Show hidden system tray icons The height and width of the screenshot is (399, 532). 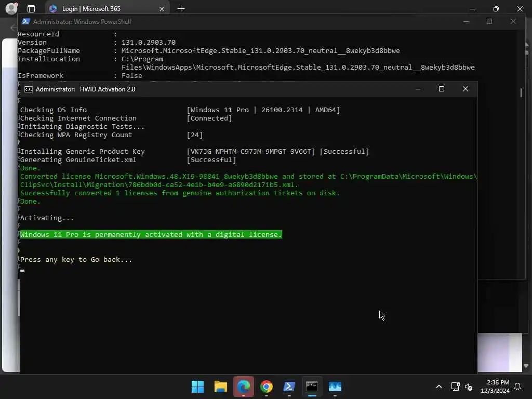pyautogui.click(x=438, y=387)
